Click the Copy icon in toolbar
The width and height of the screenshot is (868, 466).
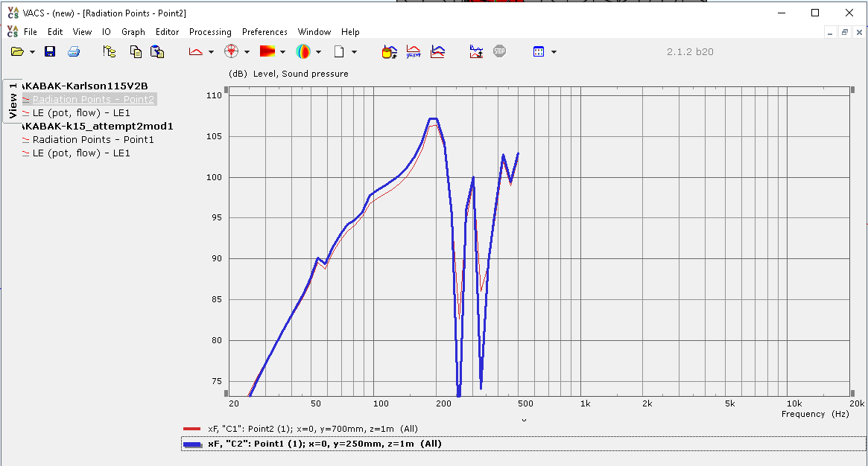[x=136, y=51]
